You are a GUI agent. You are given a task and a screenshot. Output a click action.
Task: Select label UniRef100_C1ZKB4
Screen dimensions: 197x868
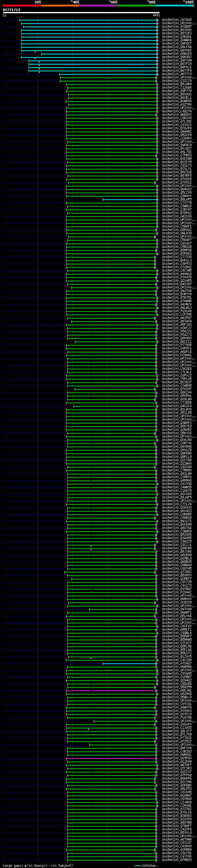coord(176,88)
